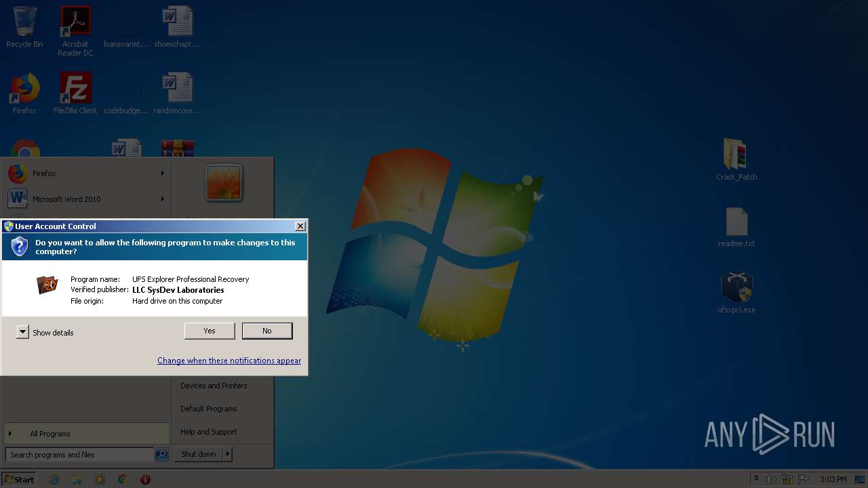Click the UAC question shield icon
Viewport: 868px width, 488px height.
pos(20,246)
